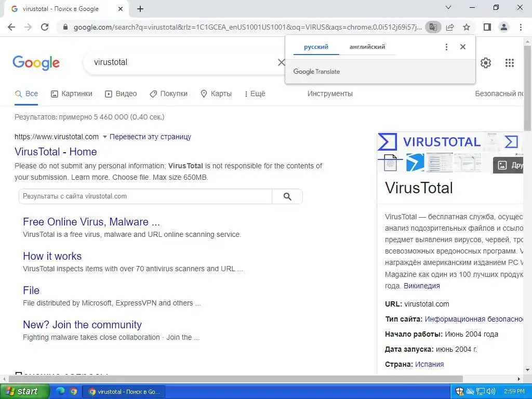Click the address bar URL
The height and width of the screenshot is (399, 532).
pyautogui.click(x=248, y=27)
